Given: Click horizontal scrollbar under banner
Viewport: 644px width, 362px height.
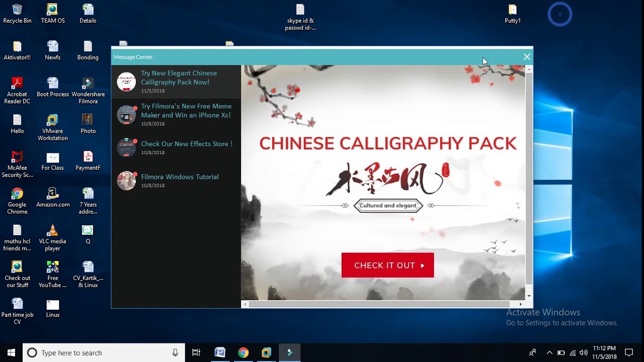Looking at the screenshot, I should tap(379, 304).
